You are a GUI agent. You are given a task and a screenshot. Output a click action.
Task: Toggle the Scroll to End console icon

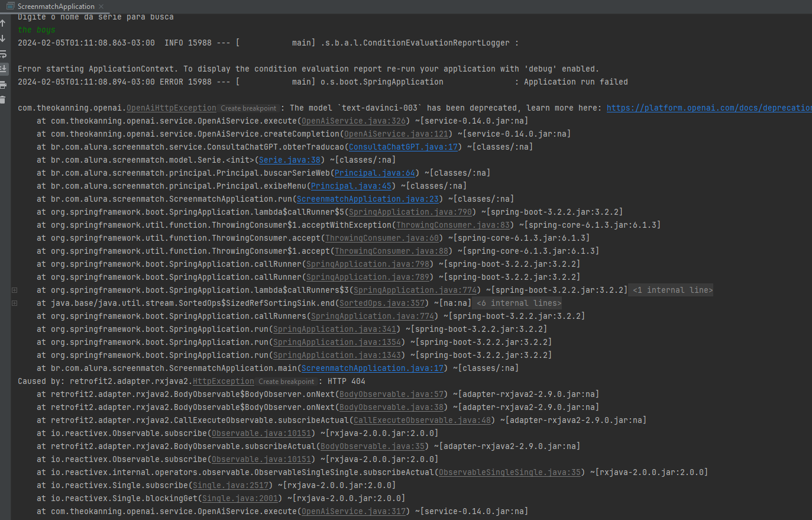pyautogui.click(x=3, y=69)
